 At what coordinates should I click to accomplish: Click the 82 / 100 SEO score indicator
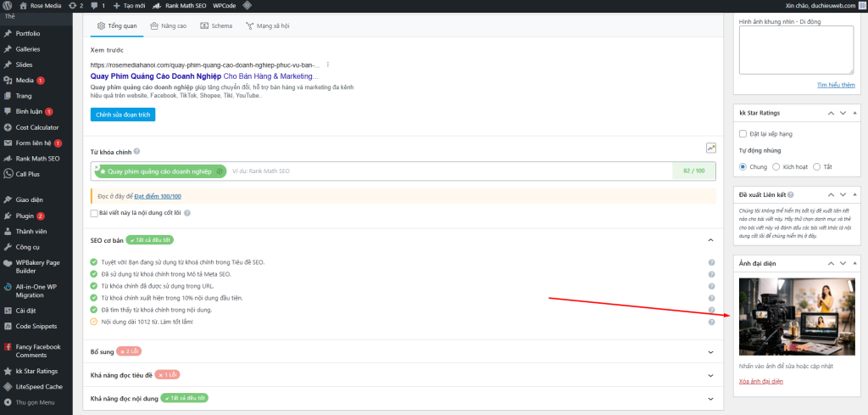[693, 171]
